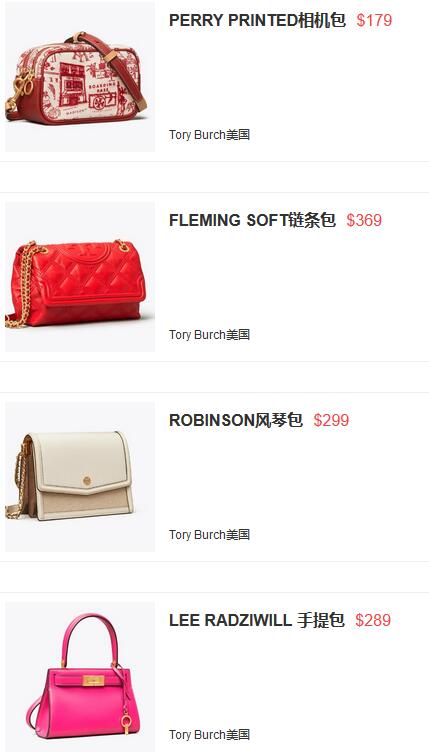Image resolution: width=429 pixels, height=754 pixels.
Task: Click Tory Burch美国 under Robinson bag
Action: click(209, 535)
